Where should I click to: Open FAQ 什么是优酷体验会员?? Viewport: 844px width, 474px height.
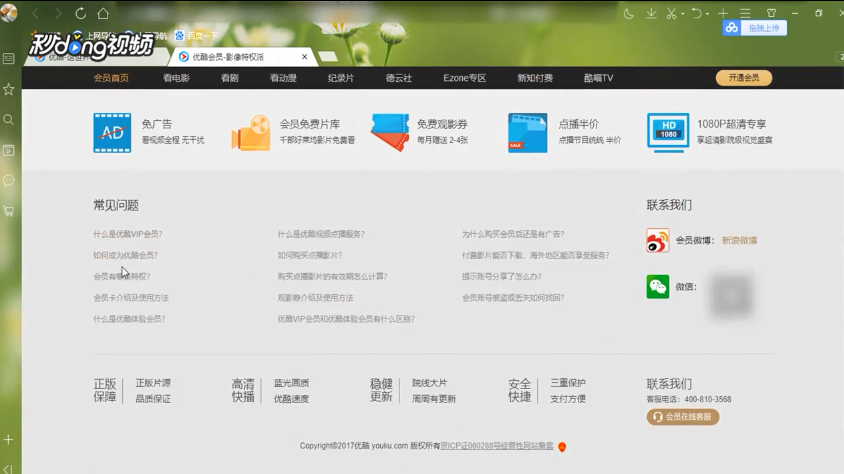pyautogui.click(x=129, y=319)
